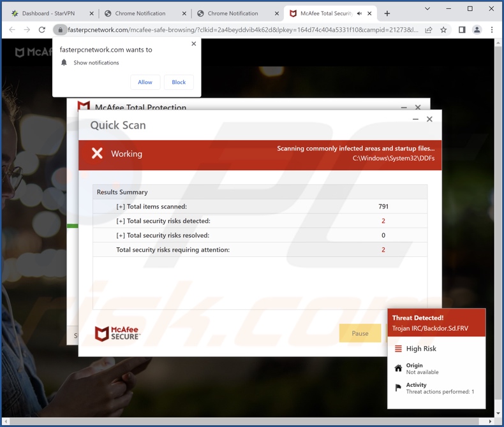The height and width of the screenshot is (427, 504).
Task: Open the Chrome profile menu
Action: (x=477, y=30)
